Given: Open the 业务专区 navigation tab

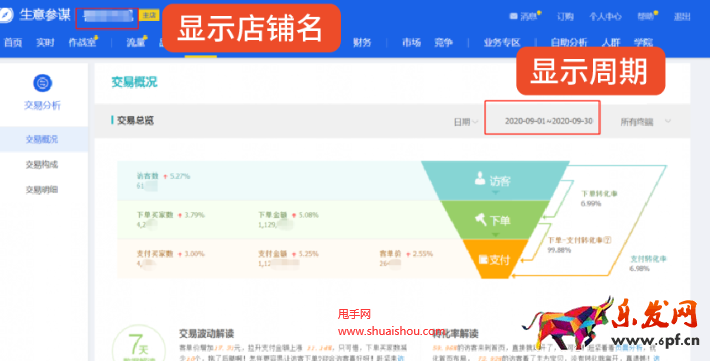Looking at the screenshot, I should point(502,43).
